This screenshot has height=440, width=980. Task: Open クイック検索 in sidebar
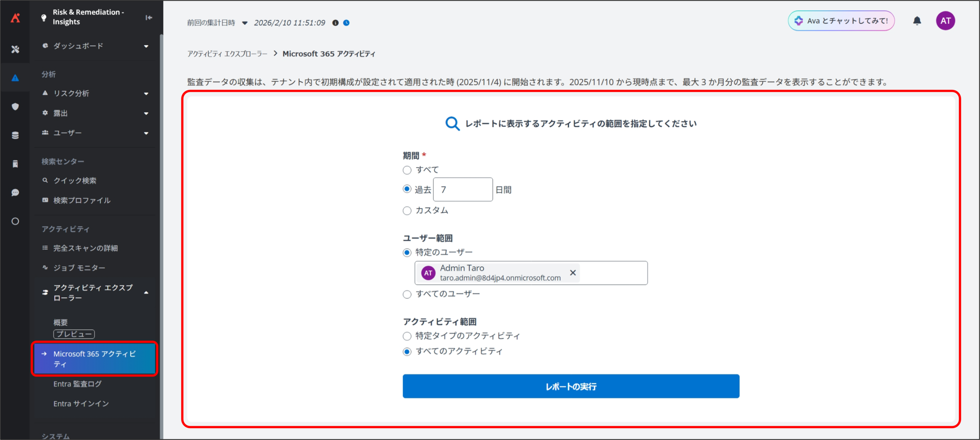click(75, 181)
